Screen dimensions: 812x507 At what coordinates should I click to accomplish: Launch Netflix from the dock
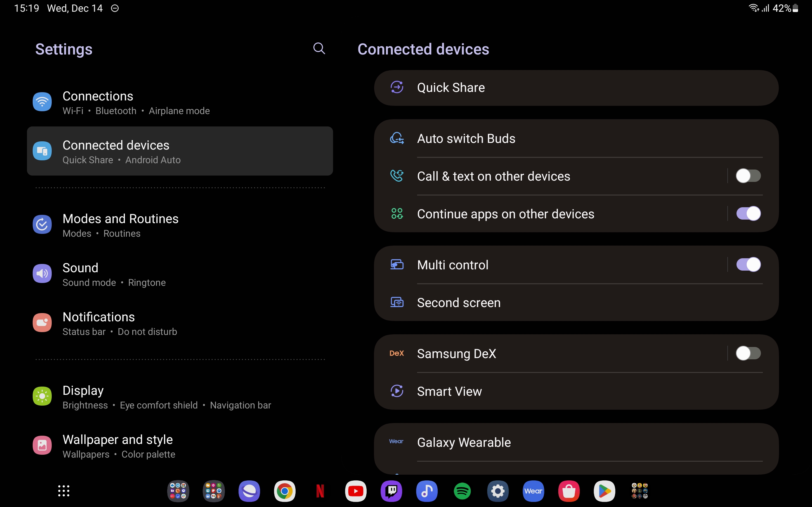pos(320,491)
